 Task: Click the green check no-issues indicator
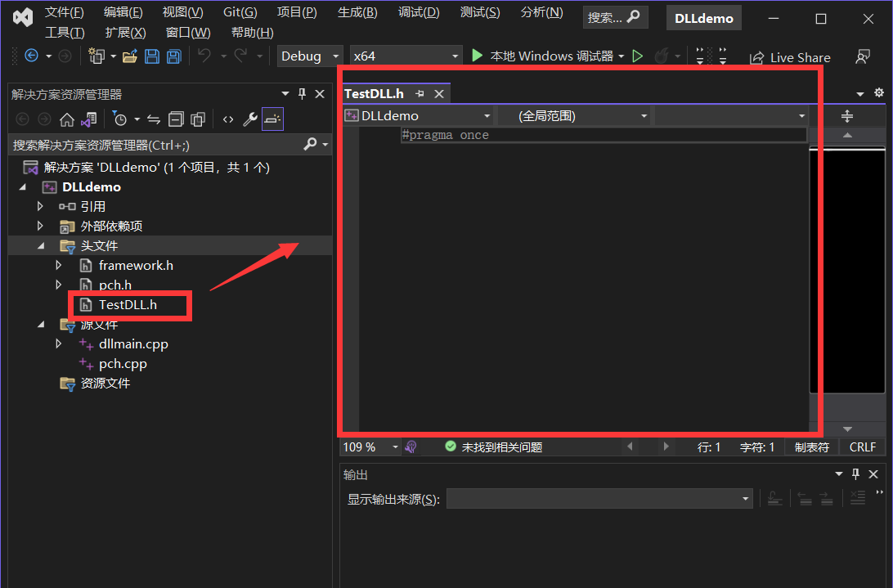(x=450, y=447)
